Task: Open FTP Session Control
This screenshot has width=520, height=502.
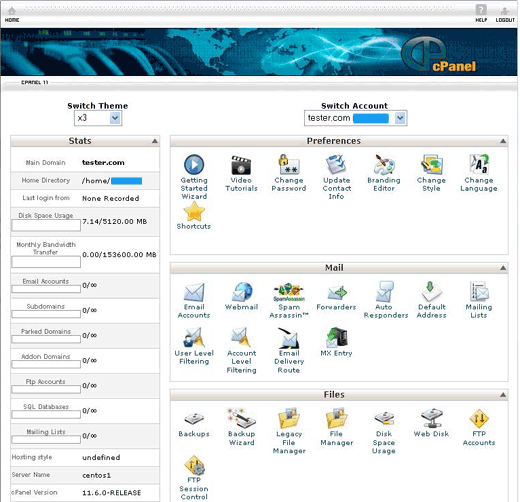Action: 194,478
